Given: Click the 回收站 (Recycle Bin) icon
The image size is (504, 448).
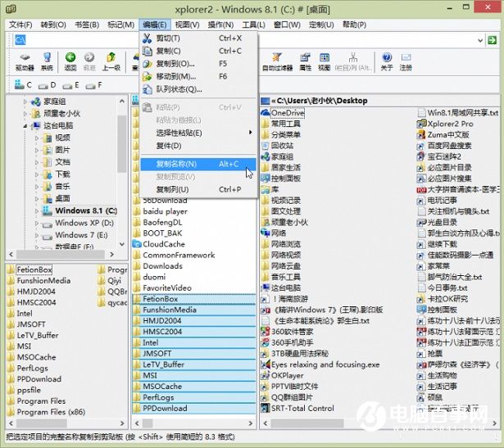Looking at the screenshot, I should point(266,146).
